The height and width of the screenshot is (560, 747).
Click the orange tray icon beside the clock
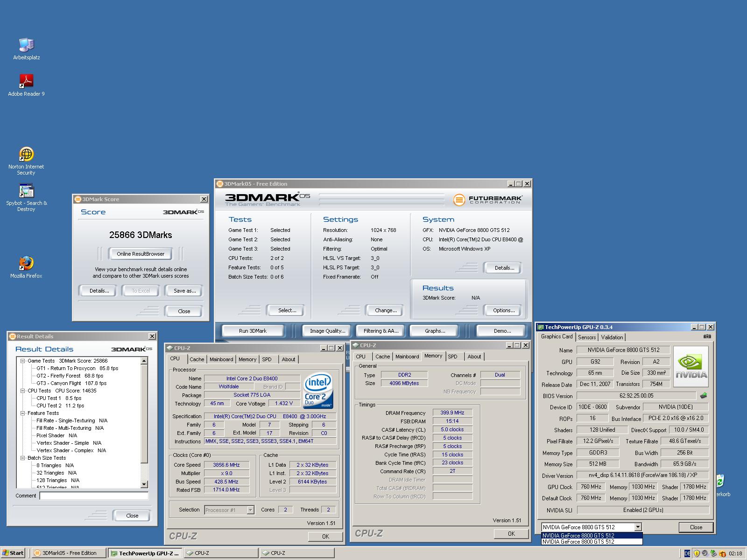pos(722,553)
